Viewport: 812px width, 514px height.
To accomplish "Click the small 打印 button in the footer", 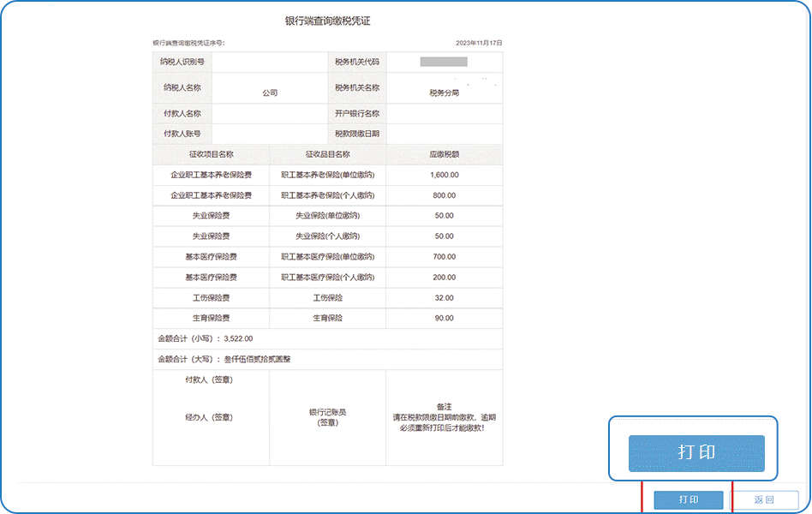I will point(689,499).
